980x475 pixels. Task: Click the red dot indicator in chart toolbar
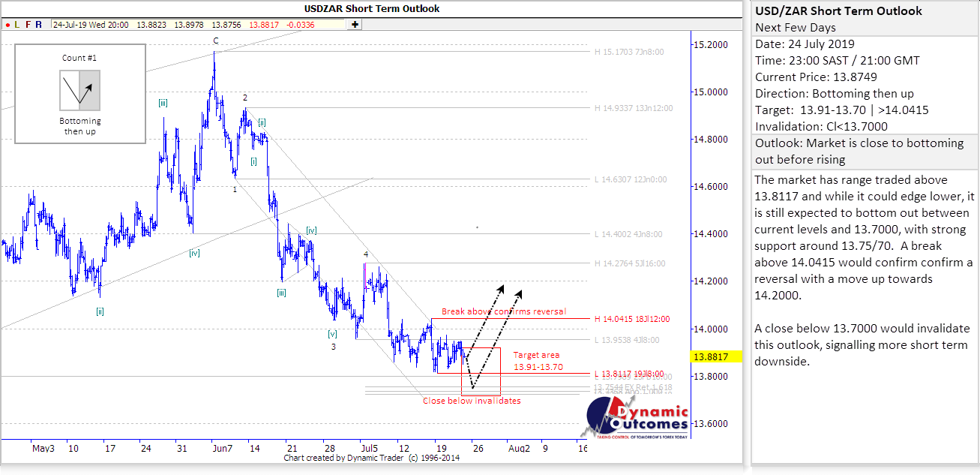click(7, 25)
